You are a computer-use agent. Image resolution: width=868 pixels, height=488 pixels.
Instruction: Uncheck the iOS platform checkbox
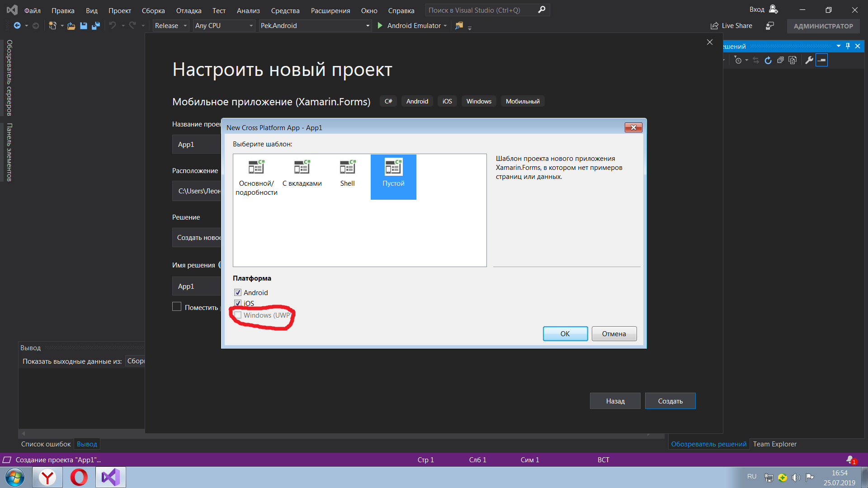[238, 303]
